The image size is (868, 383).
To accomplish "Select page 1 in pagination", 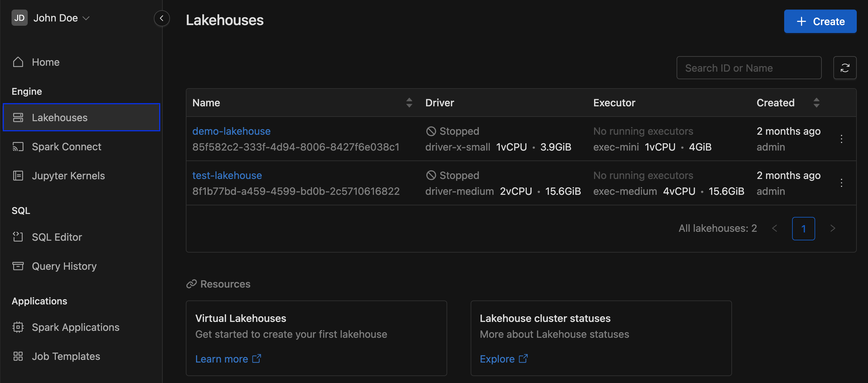I will (x=803, y=228).
